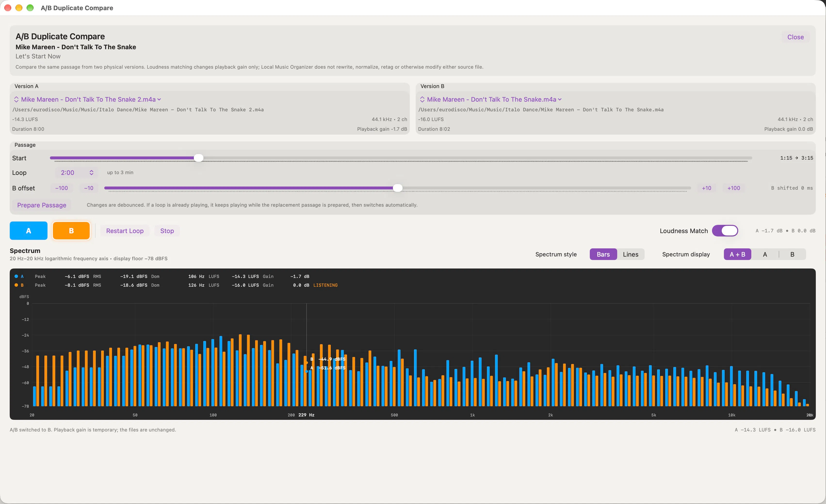Click the Prepare Passage button

[x=41, y=205]
